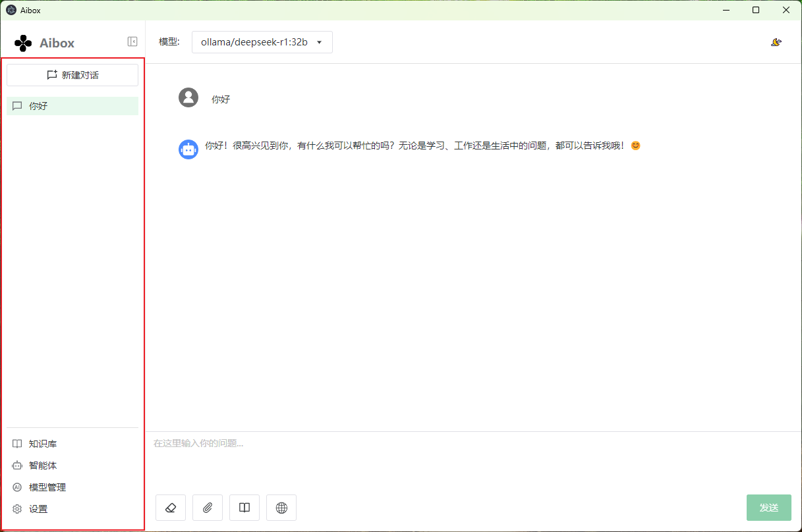This screenshot has height=532, width=802.
Task: Attach a file with the paperclip button
Action: pyautogui.click(x=208, y=508)
